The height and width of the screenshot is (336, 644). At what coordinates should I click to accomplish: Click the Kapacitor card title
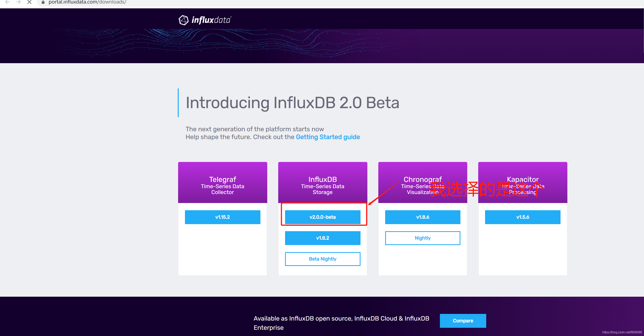coord(523,179)
